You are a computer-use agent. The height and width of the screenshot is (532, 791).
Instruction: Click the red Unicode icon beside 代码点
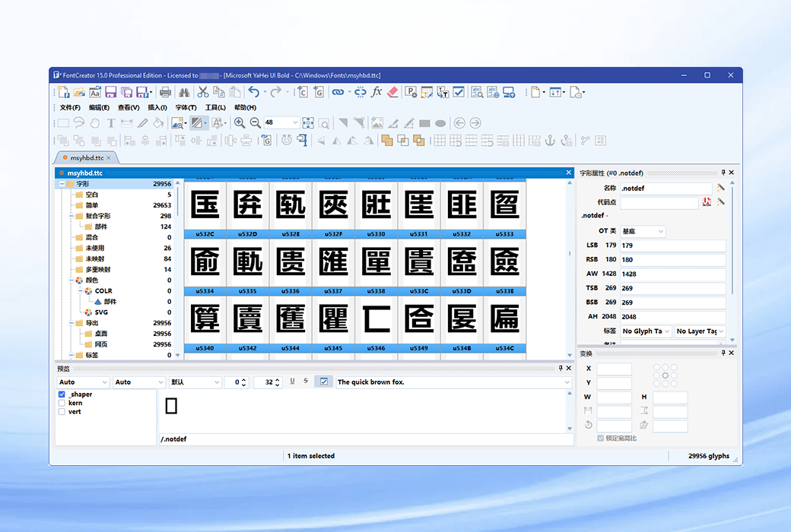[x=707, y=201]
